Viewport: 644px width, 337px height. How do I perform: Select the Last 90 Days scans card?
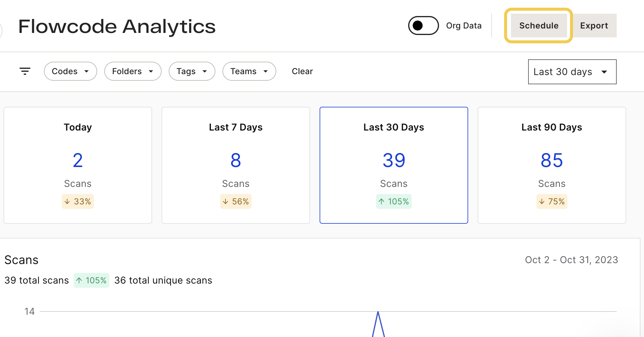552,165
